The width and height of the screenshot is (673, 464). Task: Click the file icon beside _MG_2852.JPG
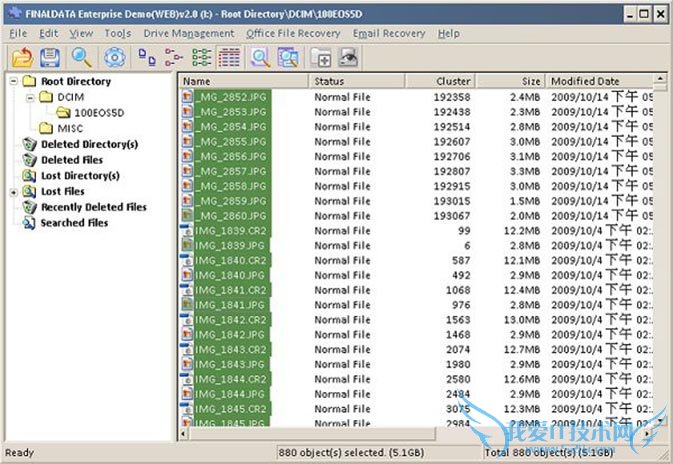pyautogui.click(x=187, y=97)
